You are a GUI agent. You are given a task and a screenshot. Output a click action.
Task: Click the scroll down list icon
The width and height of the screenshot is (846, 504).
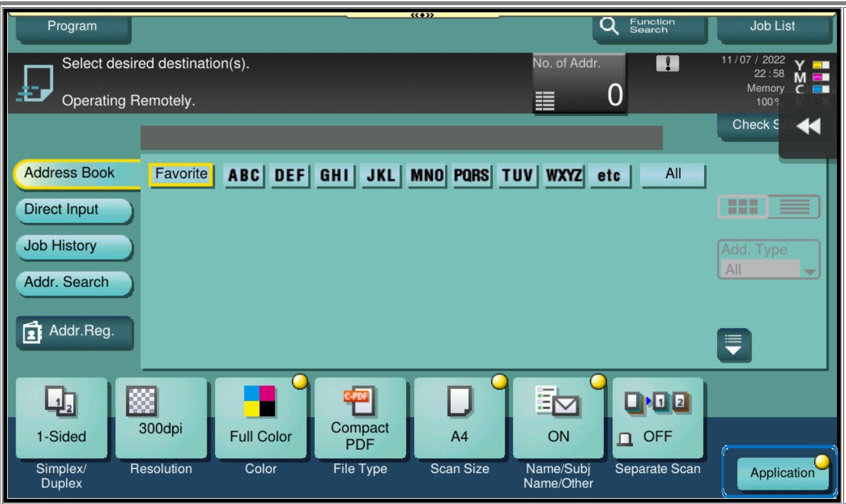coord(734,343)
